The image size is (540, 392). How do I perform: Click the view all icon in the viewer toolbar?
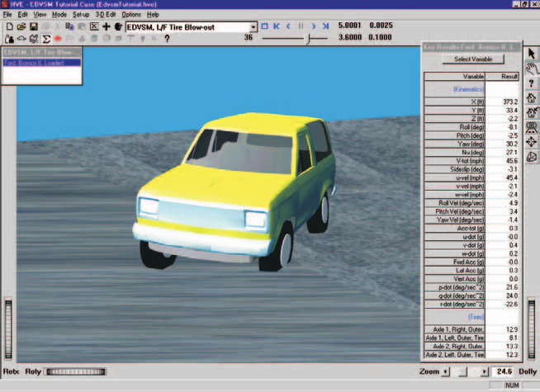pos(532,127)
